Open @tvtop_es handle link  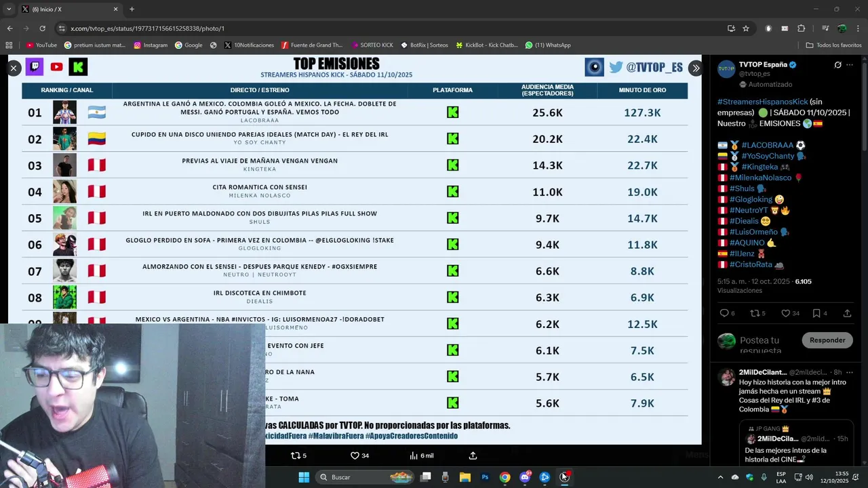pyautogui.click(x=754, y=73)
